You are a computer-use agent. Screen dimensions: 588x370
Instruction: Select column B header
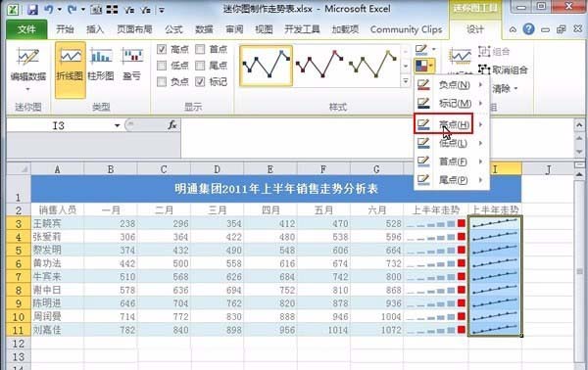(x=111, y=169)
